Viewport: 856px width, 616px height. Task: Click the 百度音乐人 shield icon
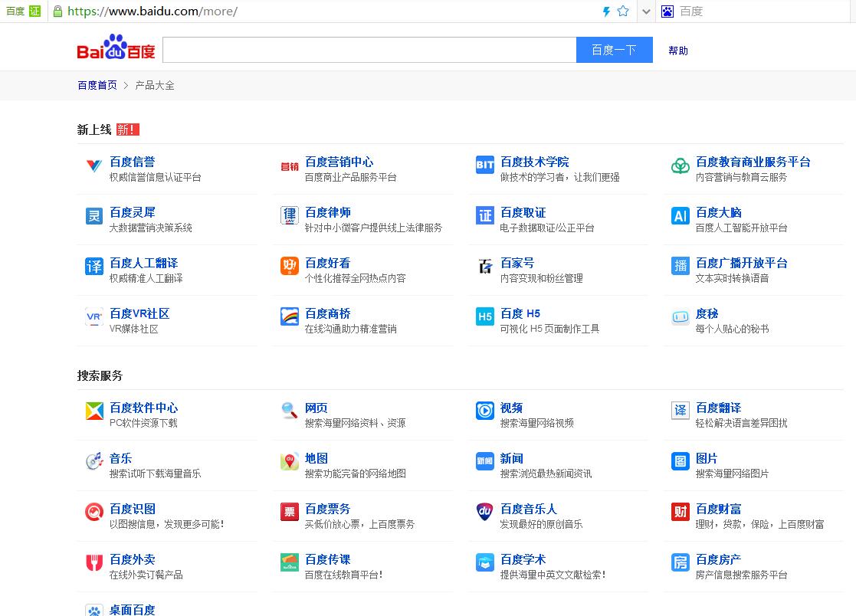click(x=485, y=513)
